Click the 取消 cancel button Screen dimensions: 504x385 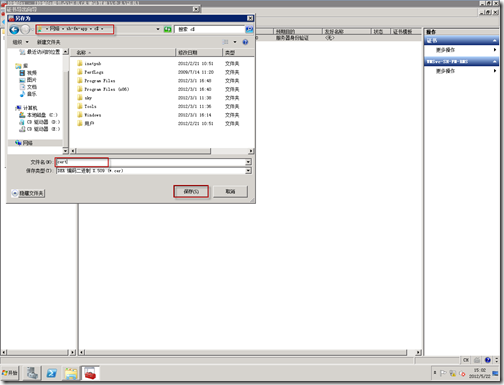click(x=230, y=191)
